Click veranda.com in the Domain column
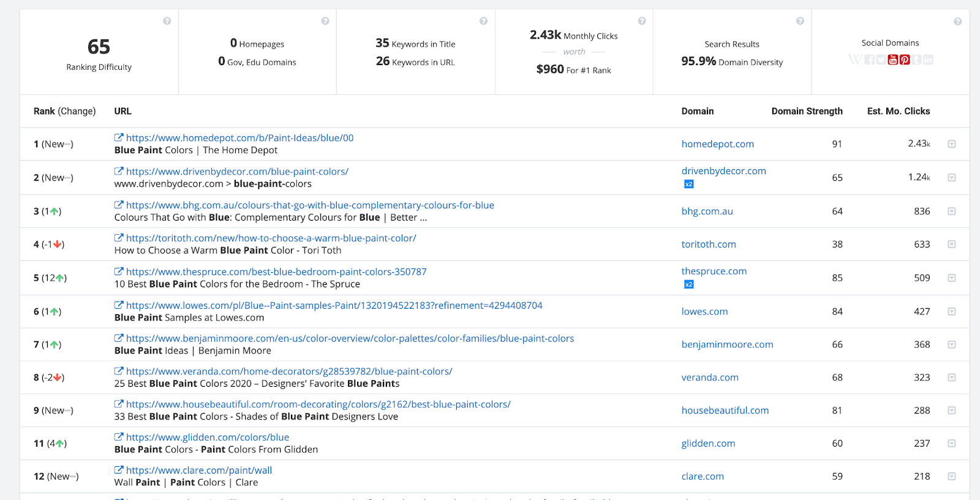 tap(710, 377)
